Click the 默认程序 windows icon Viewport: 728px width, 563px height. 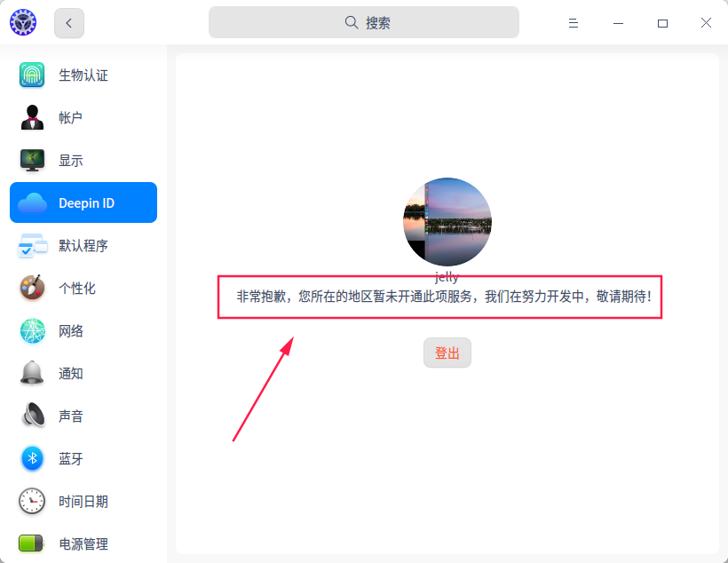[x=33, y=245]
